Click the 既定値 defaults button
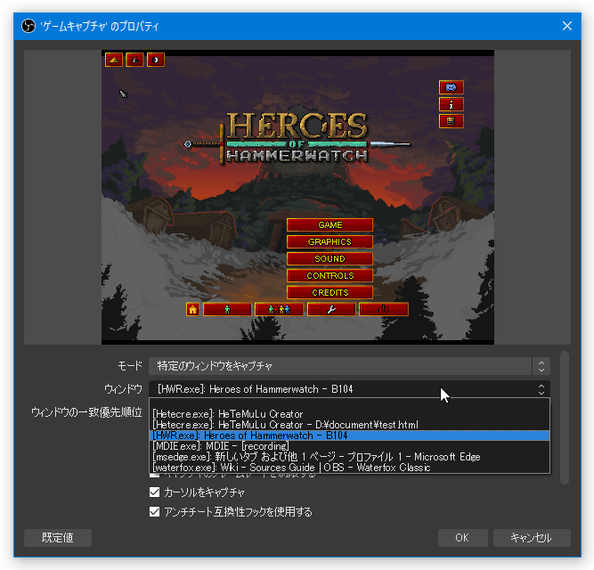Screen dimensions: 594x570 tap(58, 538)
